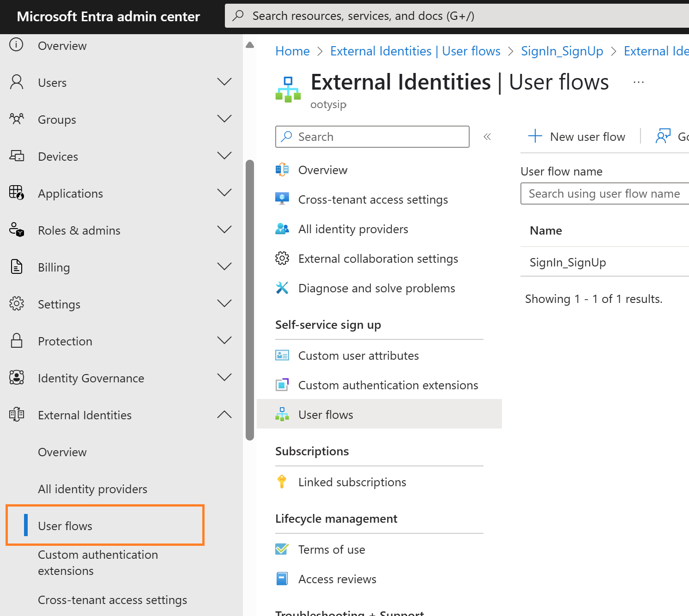Focus the top resources search bar
Viewport: 689px width, 616px height.
click(457, 16)
